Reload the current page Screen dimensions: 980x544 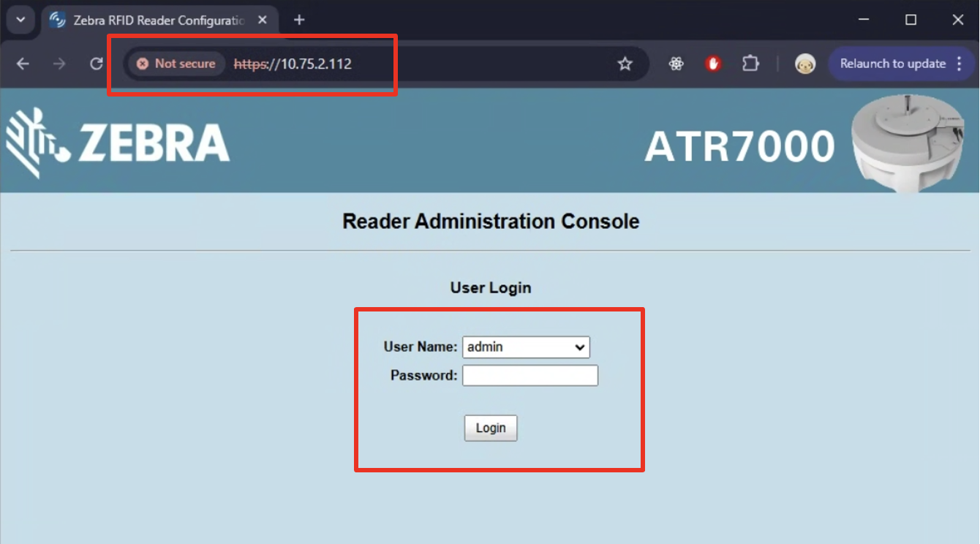click(96, 64)
